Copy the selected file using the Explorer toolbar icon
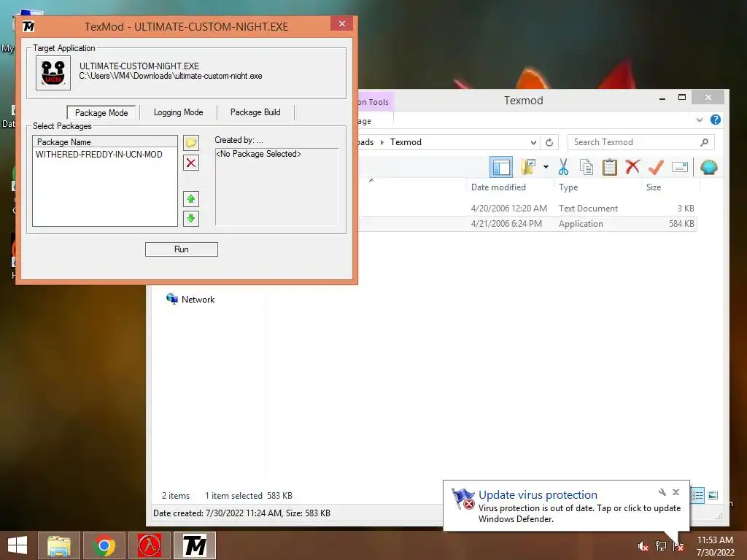 point(587,167)
